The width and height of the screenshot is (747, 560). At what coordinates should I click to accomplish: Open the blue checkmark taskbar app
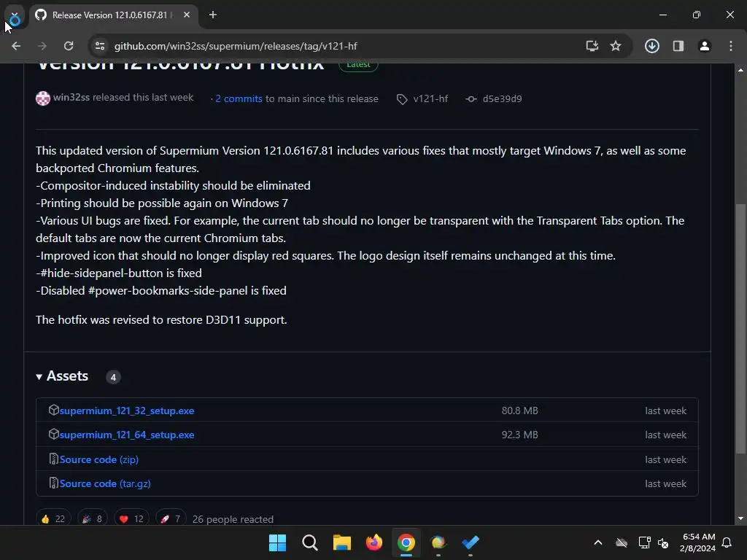click(x=471, y=542)
